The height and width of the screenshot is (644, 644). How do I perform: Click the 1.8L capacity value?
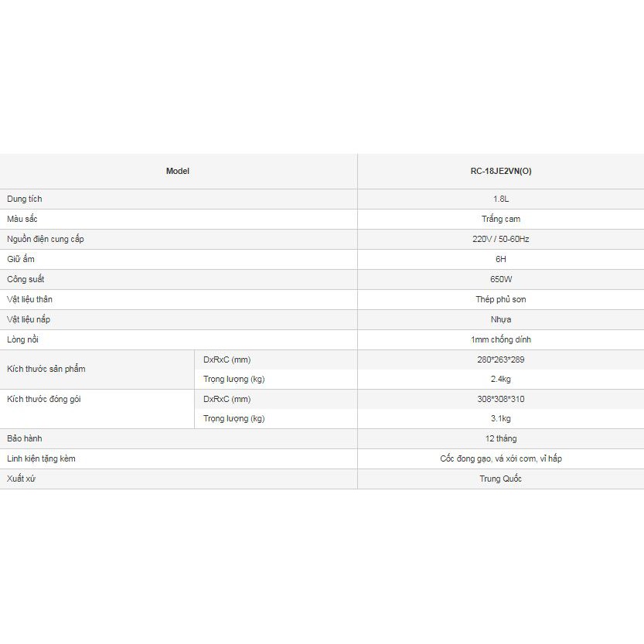[x=500, y=199]
